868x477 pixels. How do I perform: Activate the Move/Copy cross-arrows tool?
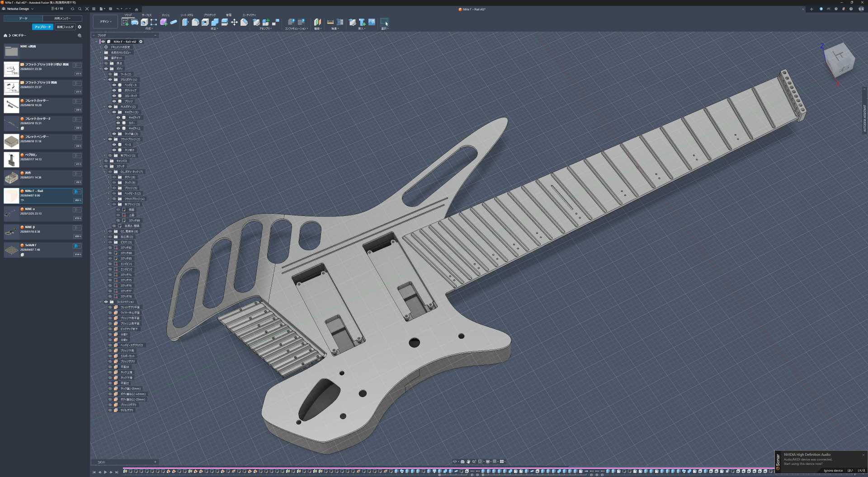[x=234, y=22]
